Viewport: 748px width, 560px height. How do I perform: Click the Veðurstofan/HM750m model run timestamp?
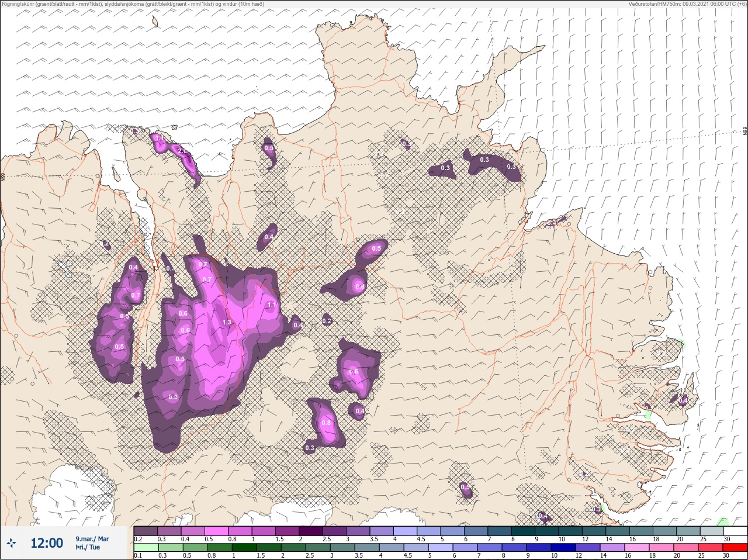(x=687, y=4)
